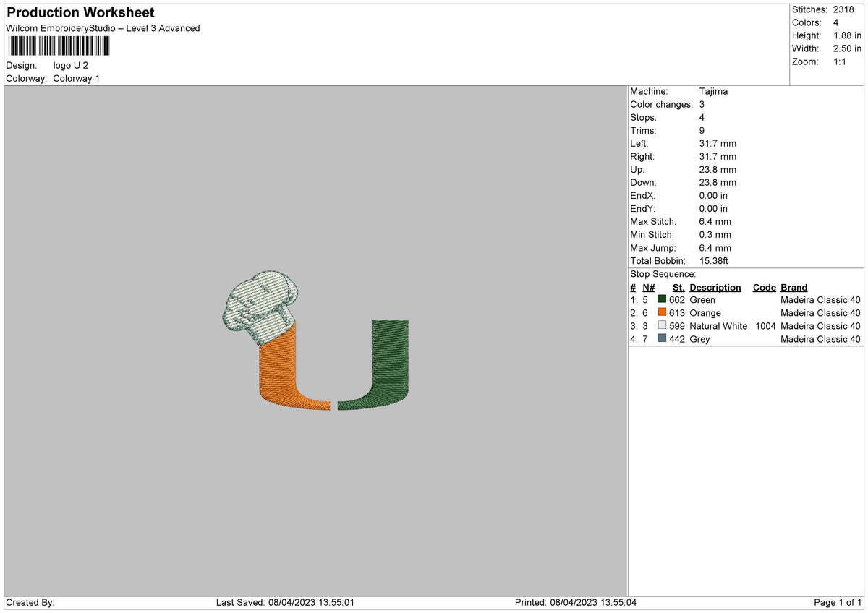Click the Zoom value 1:1

click(x=841, y=61)
